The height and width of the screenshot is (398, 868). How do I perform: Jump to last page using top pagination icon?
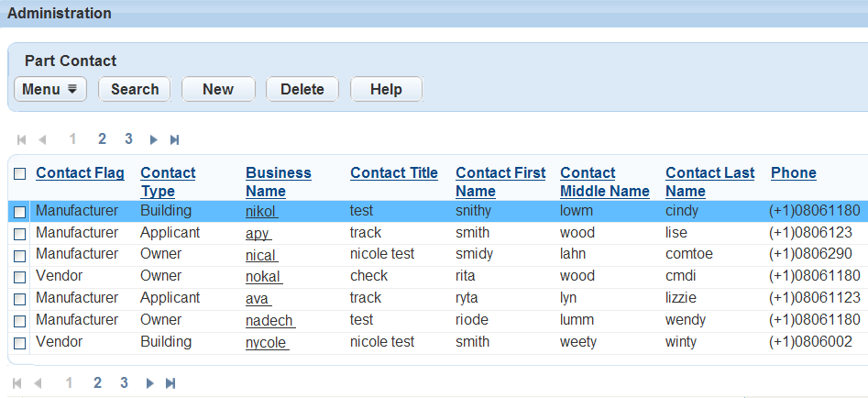point(174,139)
